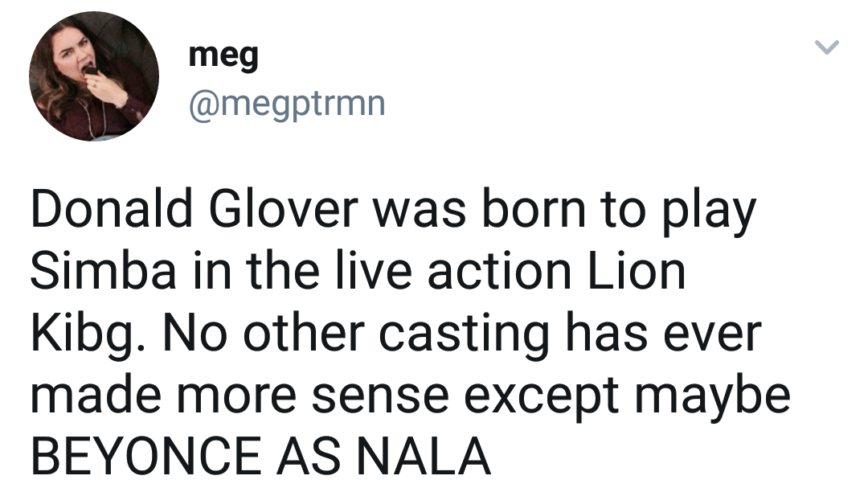Click the word "born" in the first line
Viewport: 868px width, 488px height.
[534, 210]
